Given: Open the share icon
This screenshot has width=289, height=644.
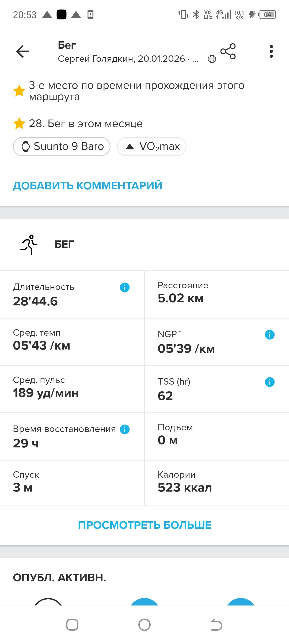Looking at the screenshot, I should [228, 51].
